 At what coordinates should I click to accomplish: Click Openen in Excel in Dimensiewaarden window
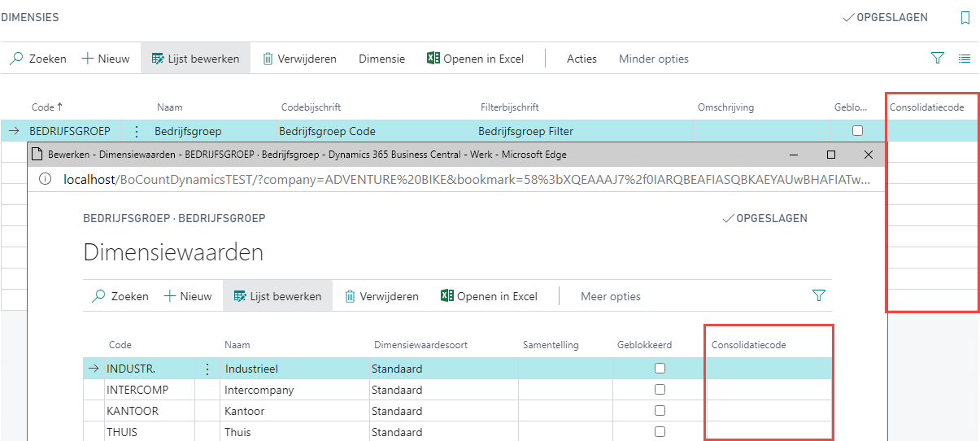point(489,296)
